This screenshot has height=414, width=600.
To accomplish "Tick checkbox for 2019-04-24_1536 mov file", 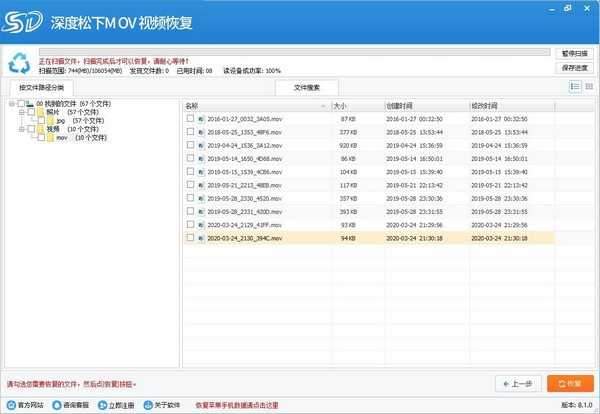I will tap(190, 145).
